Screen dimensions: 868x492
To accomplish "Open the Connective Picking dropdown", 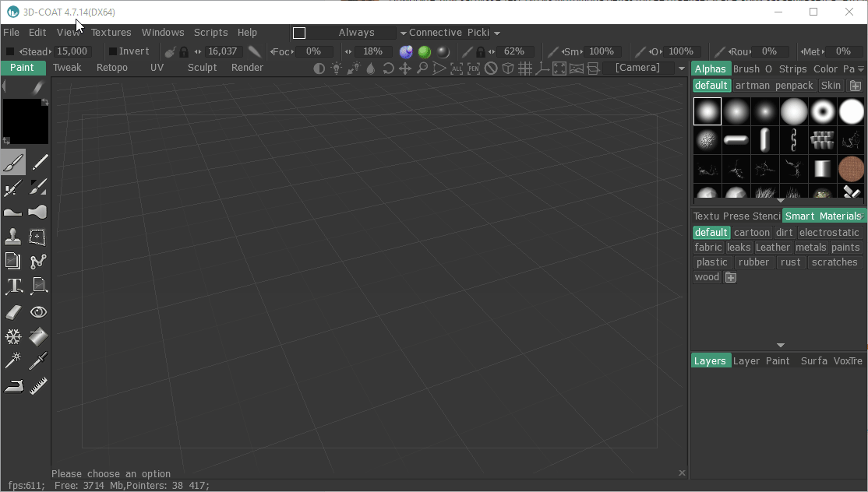I will point(497,33).
